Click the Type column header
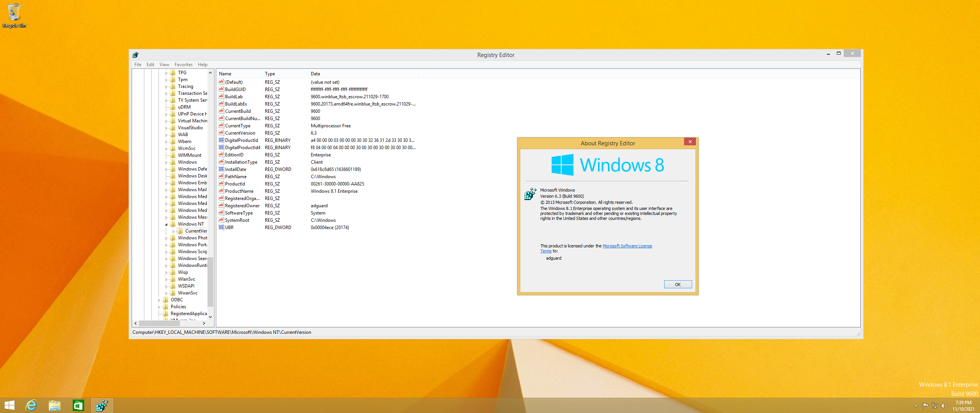980x413 pixels. pos(285,74)
